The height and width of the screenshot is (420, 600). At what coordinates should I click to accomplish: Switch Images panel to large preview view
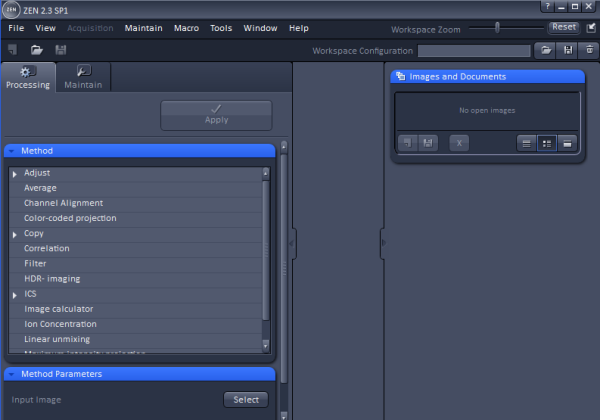coord(567,143)
